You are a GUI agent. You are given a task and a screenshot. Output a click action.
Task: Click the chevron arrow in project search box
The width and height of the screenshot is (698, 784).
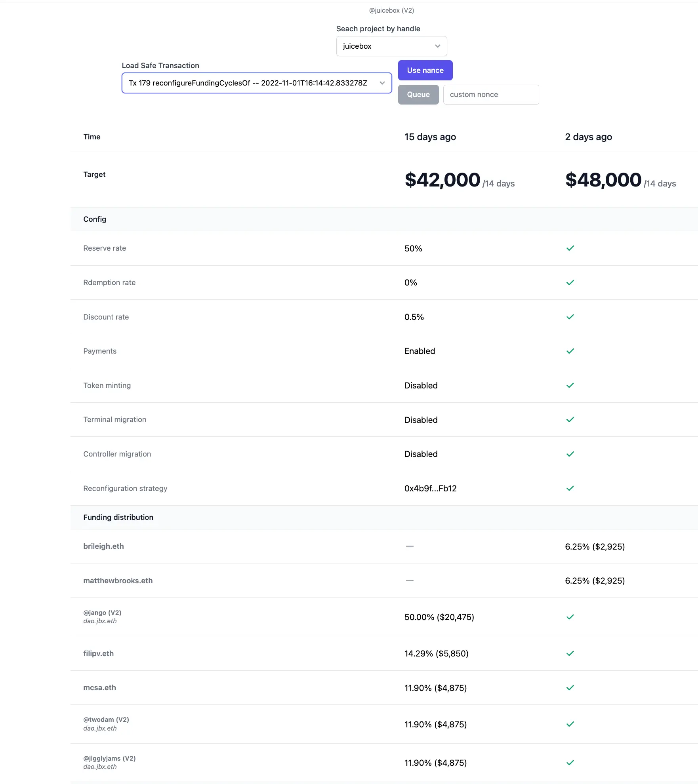(437, 46)
